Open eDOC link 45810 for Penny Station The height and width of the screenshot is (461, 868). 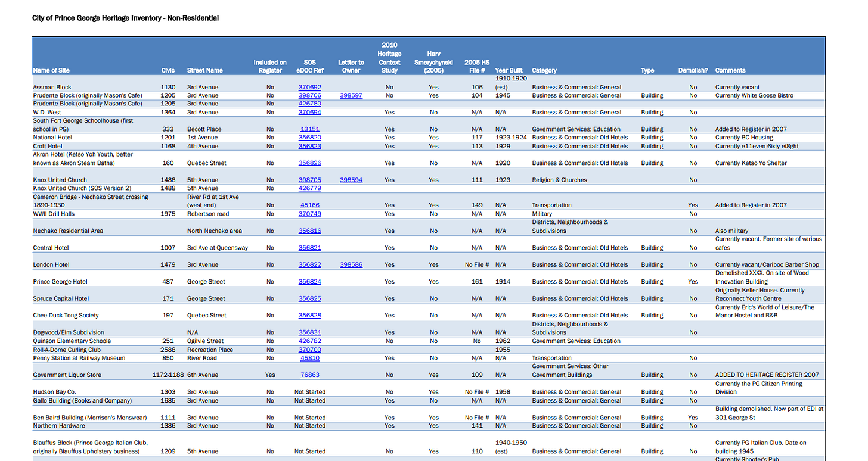tap(310, 359)
